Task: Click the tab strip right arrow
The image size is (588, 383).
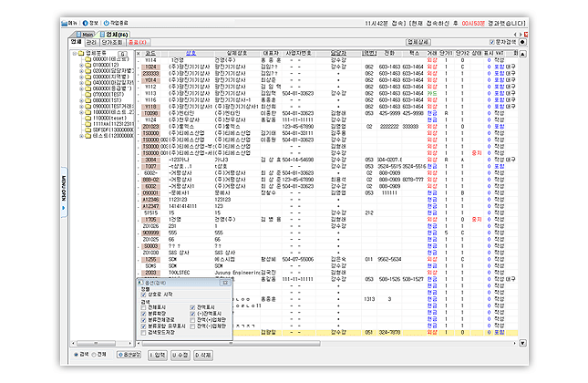Action: click(x=521, y=34)
